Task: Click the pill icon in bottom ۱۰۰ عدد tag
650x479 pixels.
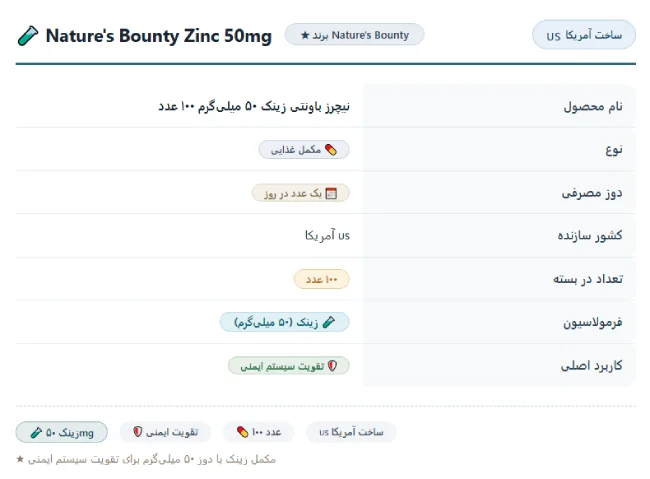Action: click(242, 432)
